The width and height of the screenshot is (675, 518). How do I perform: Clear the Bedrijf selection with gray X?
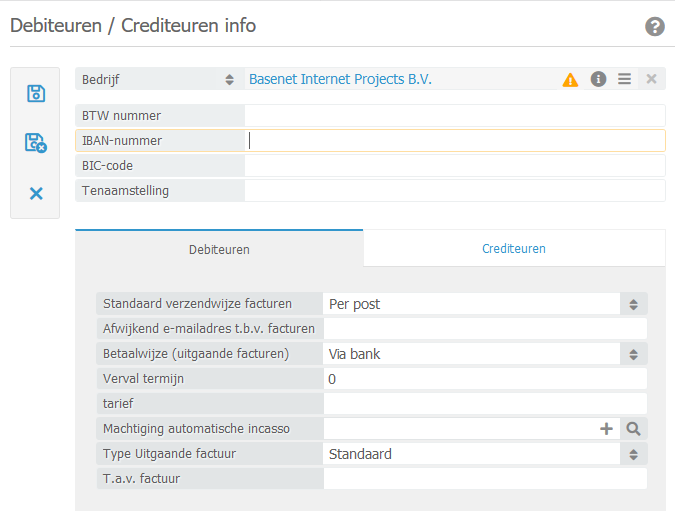651,79
